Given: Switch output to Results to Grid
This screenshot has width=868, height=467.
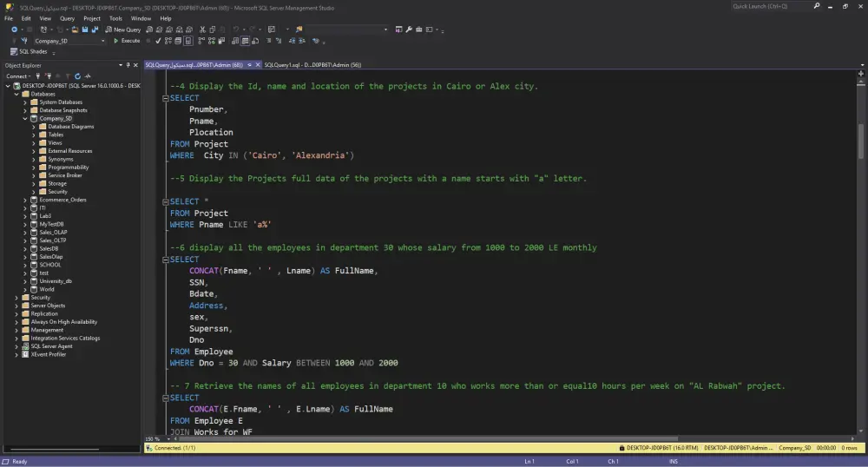Looking at the screenshot, I should click(246, 41).
